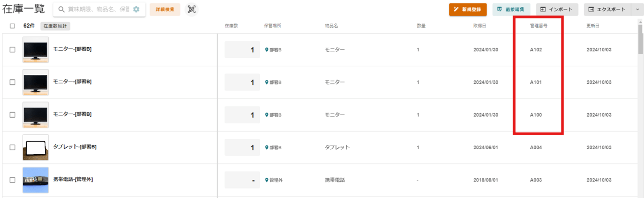Click the QR code scan icon

pyautogui.click(x=192, y=10)
